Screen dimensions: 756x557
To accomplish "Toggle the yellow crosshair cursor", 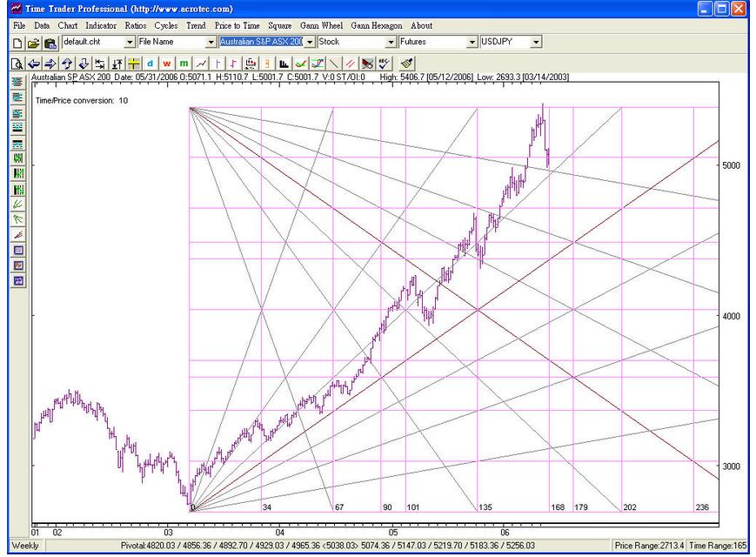I will pyautogui.click(x=134, y=64).
